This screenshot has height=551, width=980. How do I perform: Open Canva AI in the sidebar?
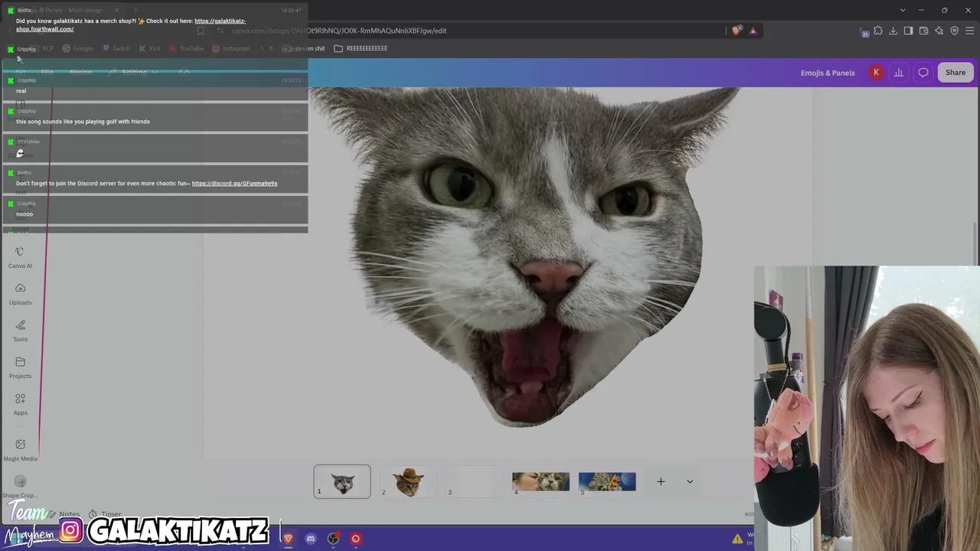[x=20, y=257]
